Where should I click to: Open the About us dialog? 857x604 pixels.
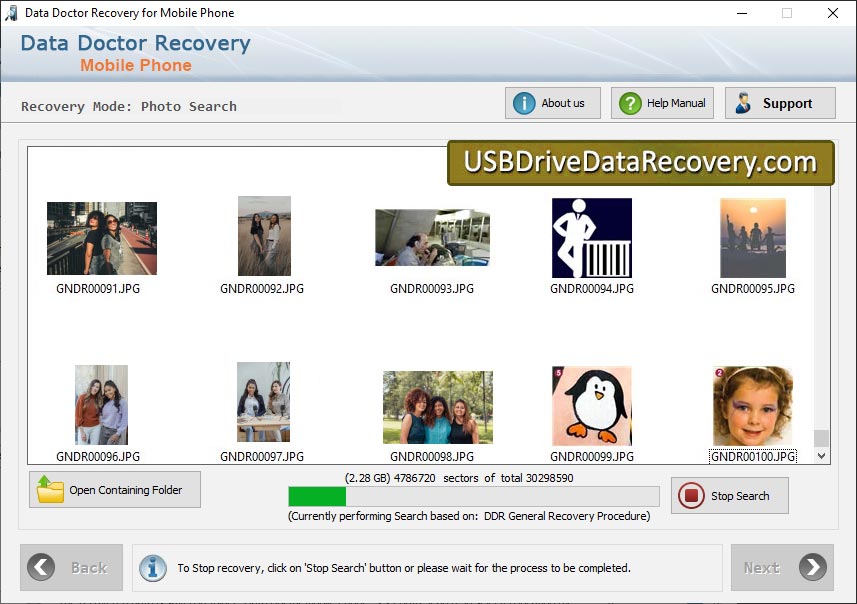(552, 102)
